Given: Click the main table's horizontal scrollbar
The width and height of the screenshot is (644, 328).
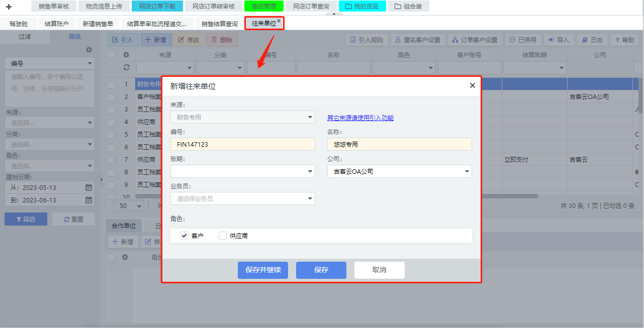Looking at the screenshot, I should pyautogui.click(x=336, y=196).
